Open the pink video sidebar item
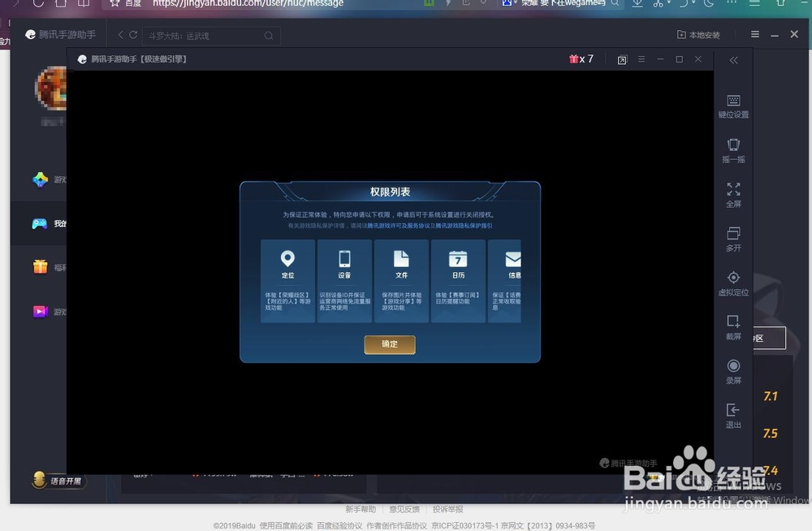 coord(40,311)
